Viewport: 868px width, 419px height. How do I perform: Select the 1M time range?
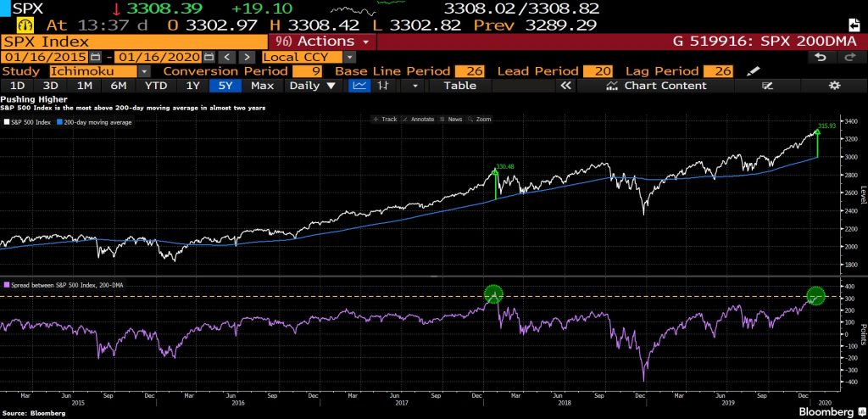[x=84, y=86]
